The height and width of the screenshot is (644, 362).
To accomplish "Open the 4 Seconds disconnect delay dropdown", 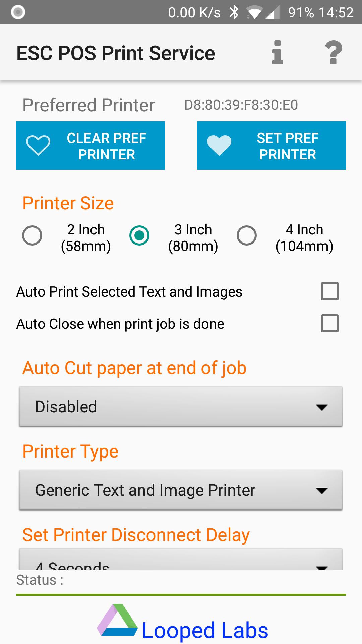I will tap(181, 559).
